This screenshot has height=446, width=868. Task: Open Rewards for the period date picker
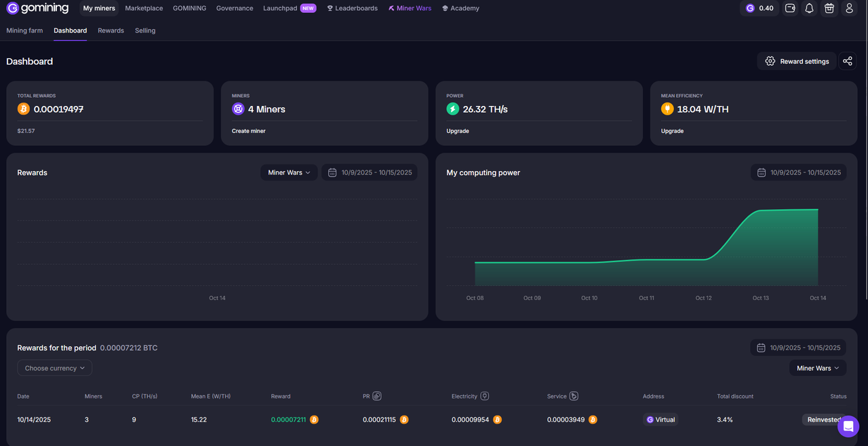click(x=798, y=348)
